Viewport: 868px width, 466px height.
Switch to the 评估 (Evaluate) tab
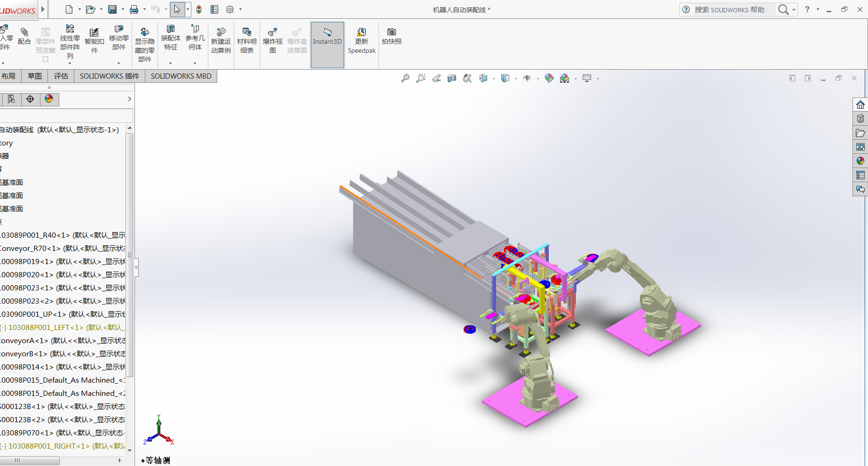click(61, 76)
